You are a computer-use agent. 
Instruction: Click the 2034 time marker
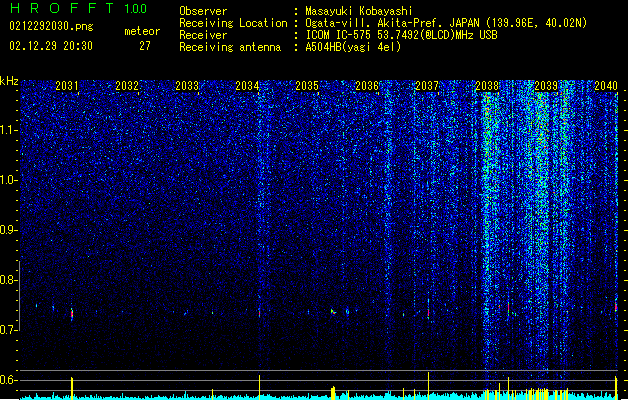coord(247,86)
